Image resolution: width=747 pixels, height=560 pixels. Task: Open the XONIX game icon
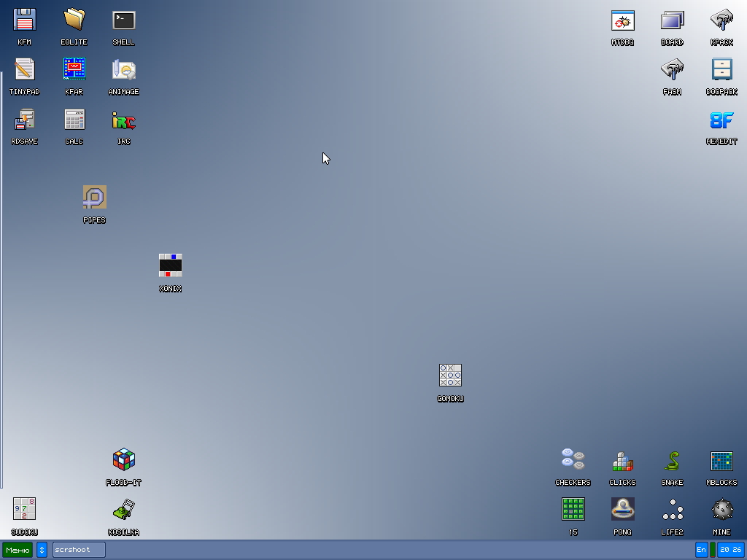point(171,265)
